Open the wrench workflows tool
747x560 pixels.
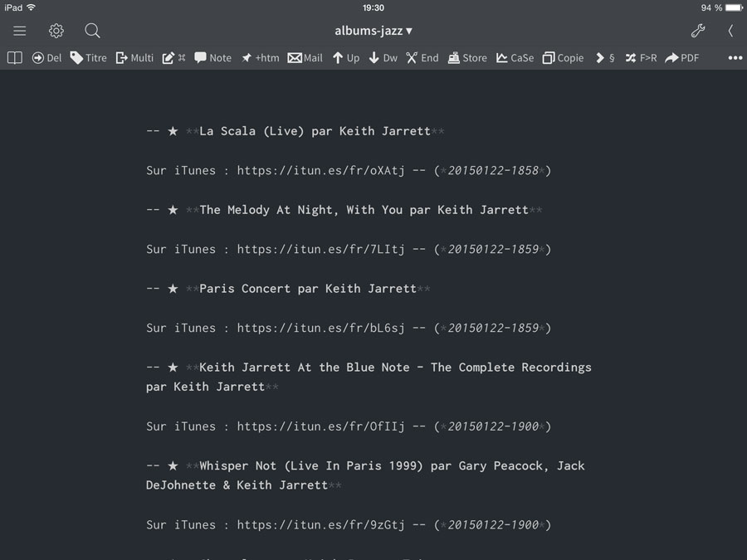tap(698, 31)
